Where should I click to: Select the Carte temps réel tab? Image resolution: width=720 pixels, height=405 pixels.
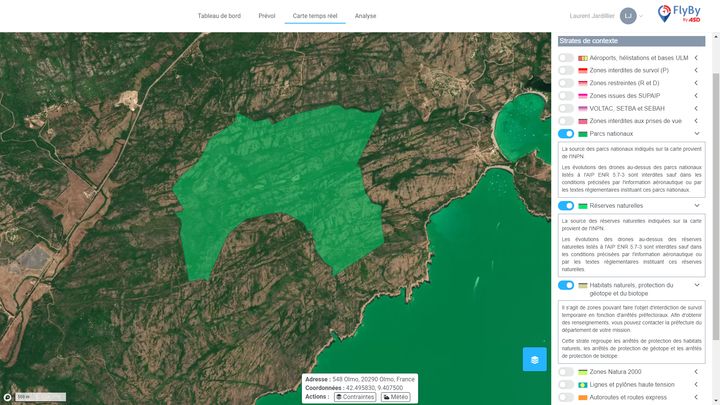(x=315, y=16)
